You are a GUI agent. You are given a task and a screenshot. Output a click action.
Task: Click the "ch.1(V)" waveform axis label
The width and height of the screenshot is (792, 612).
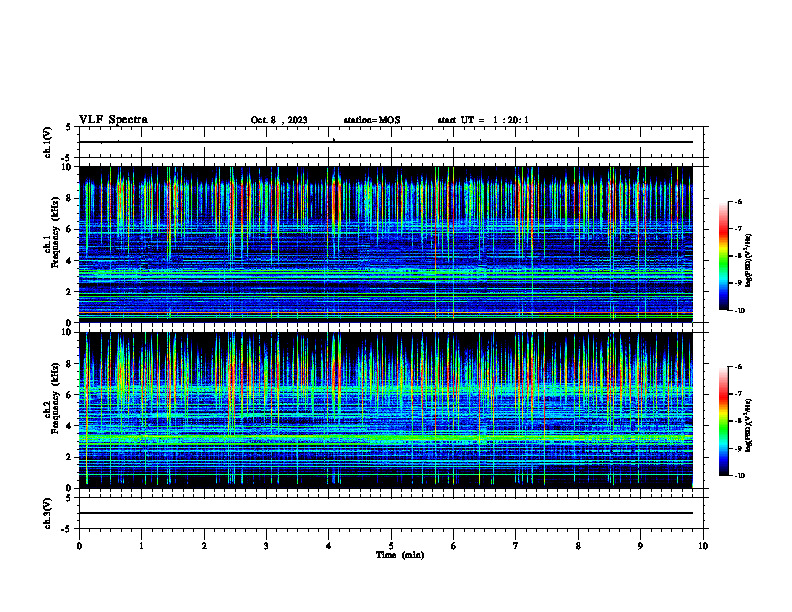pyautogui.click(x=47, y=142)
